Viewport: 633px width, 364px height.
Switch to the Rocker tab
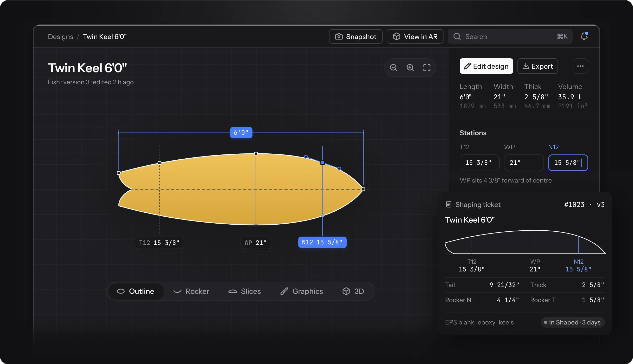point(191,291)
